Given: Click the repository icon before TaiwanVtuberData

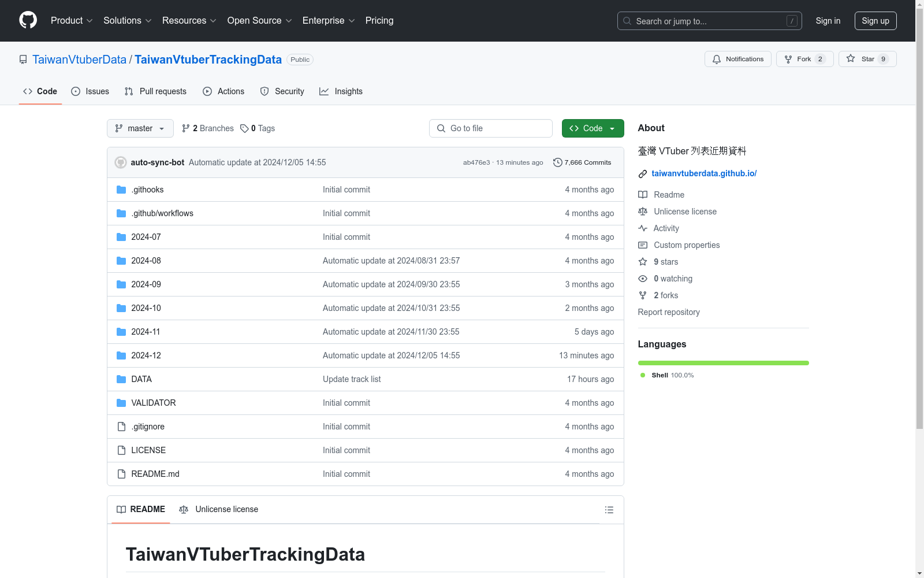Looking at the screenshot, I should (x=23, y=60).
